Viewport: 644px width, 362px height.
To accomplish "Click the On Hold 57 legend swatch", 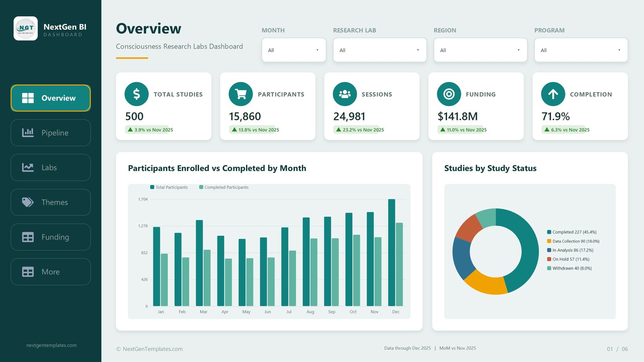I will click(x=549, y=259).
